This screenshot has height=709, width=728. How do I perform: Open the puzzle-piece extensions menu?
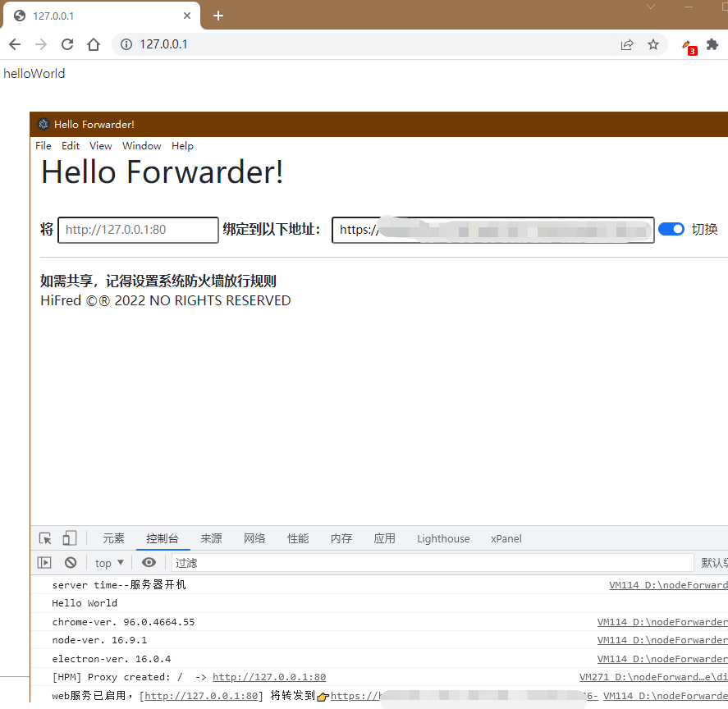(712, 44)
